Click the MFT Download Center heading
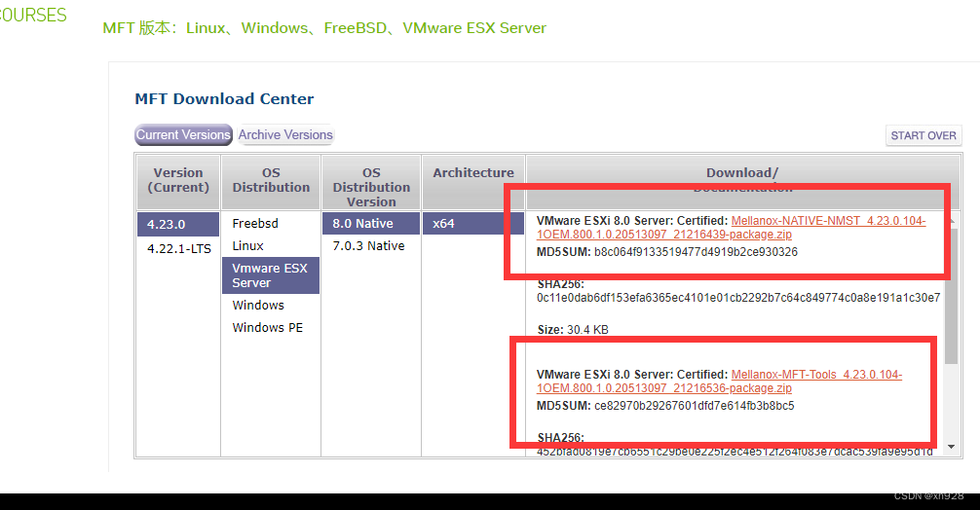980x510 pixels. [x=224, y=98]
